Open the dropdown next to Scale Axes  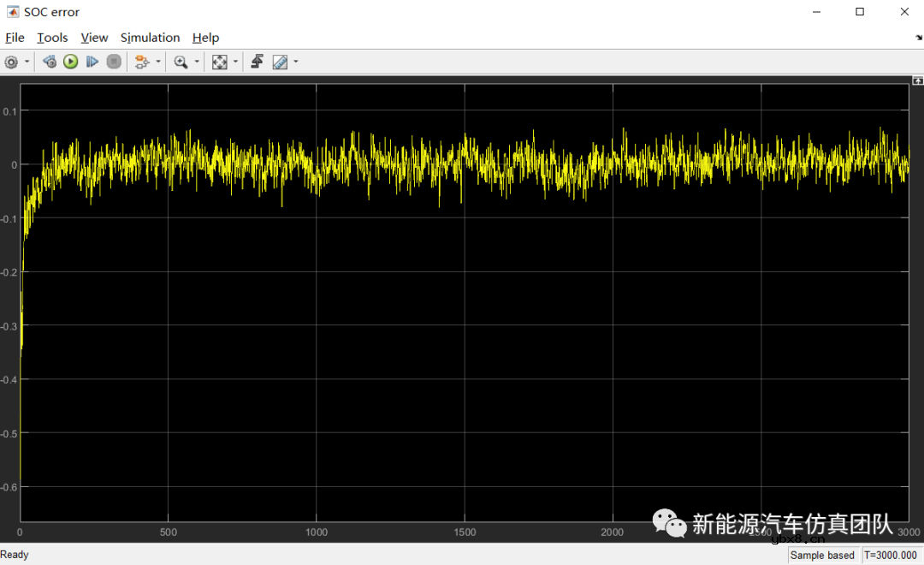point(235,62)
